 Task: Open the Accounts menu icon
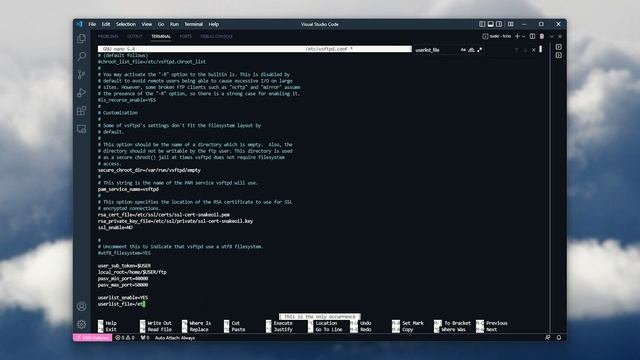[82, 306]
